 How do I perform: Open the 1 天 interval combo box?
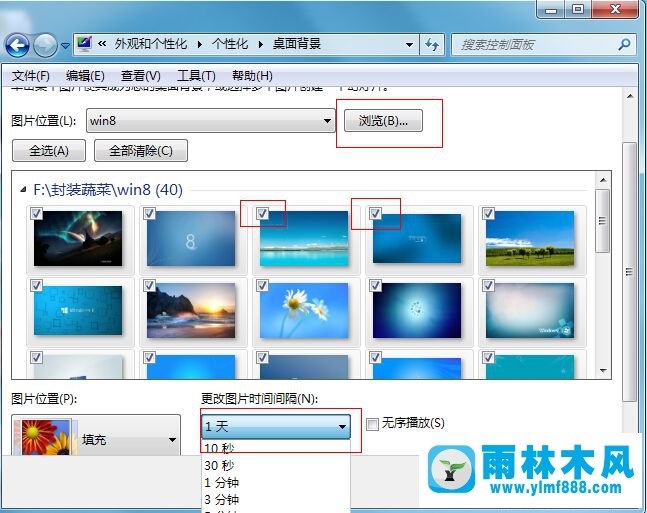(x=276, y=426)
